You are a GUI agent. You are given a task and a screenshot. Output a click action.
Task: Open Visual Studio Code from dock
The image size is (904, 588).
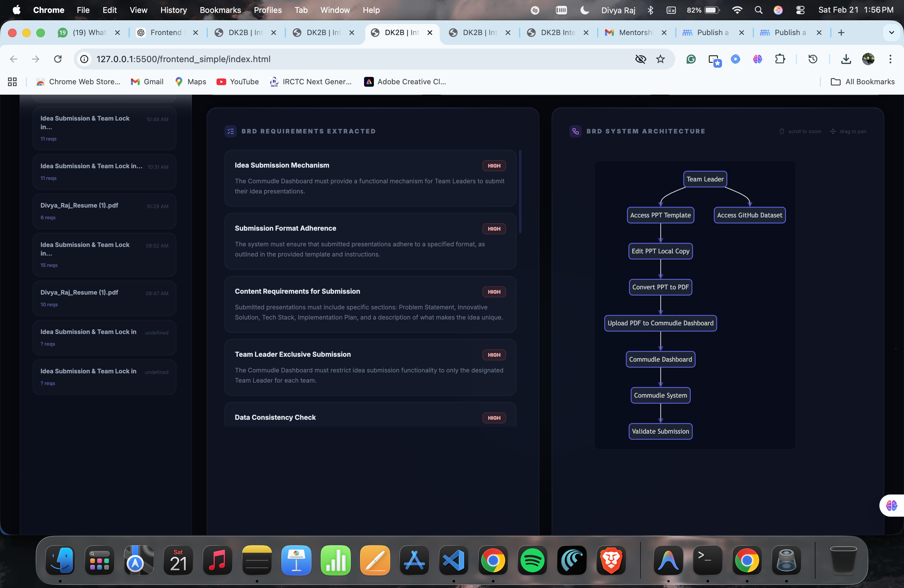[x=454, y=560]
